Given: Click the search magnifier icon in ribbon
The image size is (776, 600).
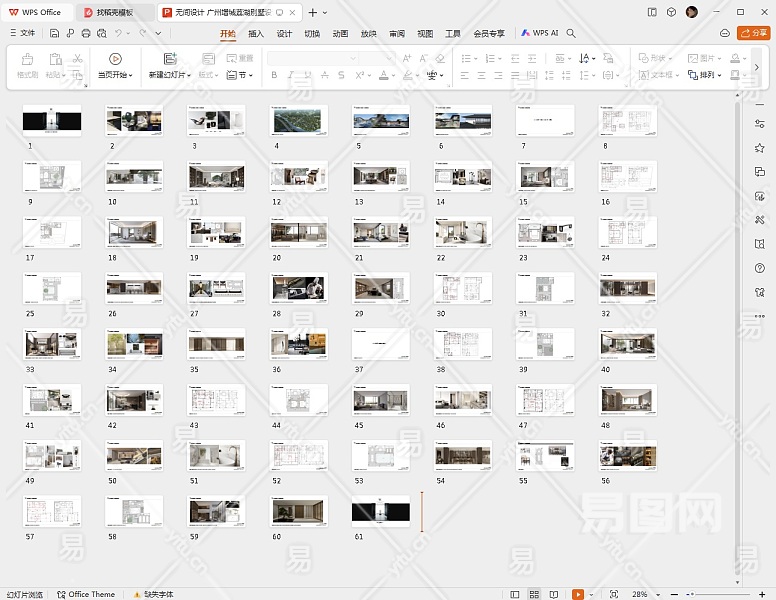Looking at the screenshot, I should click(x=572, y=33).
